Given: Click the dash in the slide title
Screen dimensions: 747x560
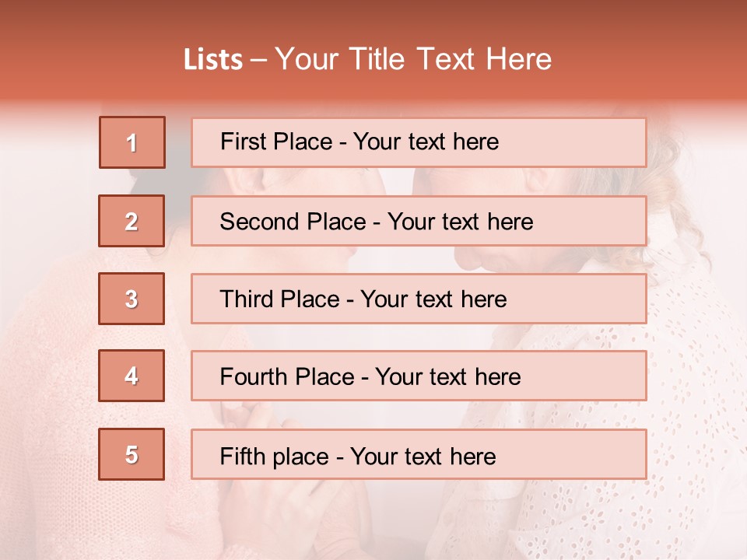Looking at the screenshot, I should [258, 60].
